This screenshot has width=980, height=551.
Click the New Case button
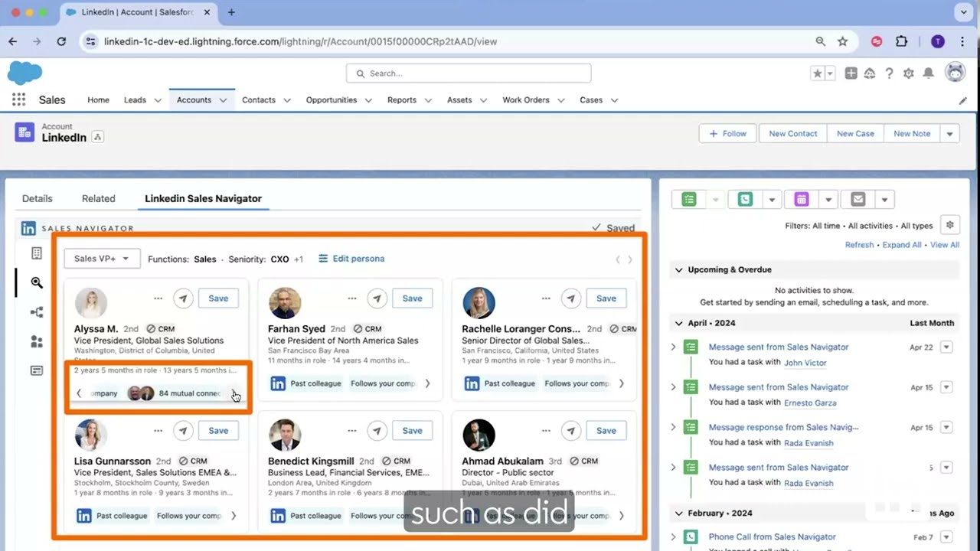[x=855, y=133]
